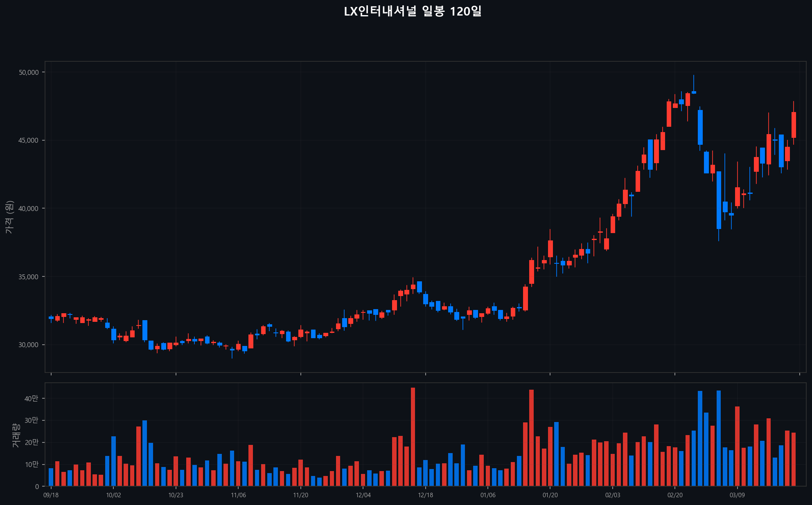Image resolution: width=812 pixels, height=505 pixels.
Task: Click the 03/09 date label
Action: coord(737,495)
